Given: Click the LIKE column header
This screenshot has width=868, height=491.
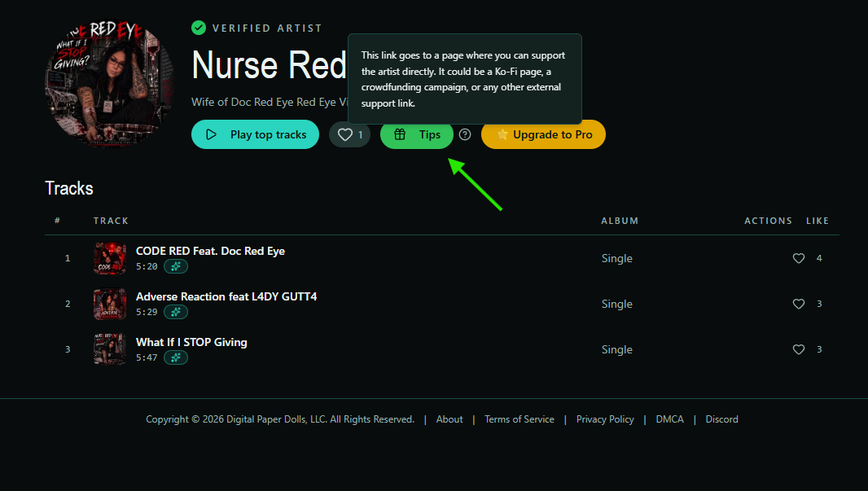Looking at the screenshot, I should click(x=818, y=221).
